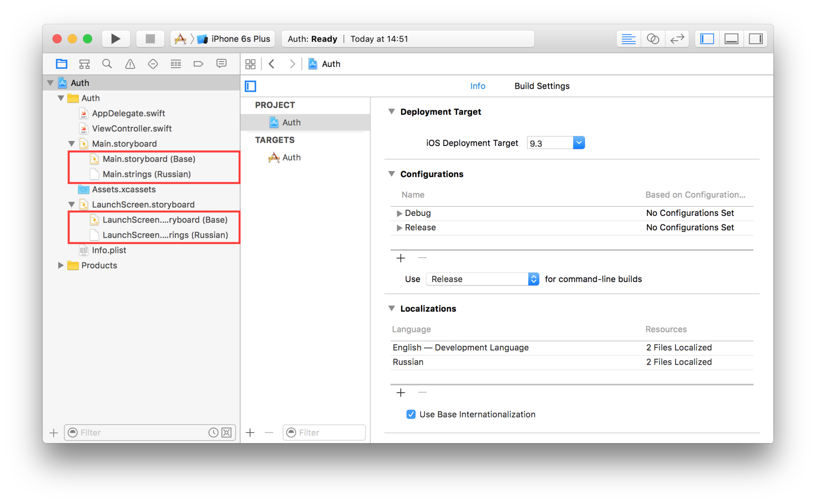Screen dimensions: 816x504
Task: Switch to the Assistant editor
Action: (x=653, y=39)
